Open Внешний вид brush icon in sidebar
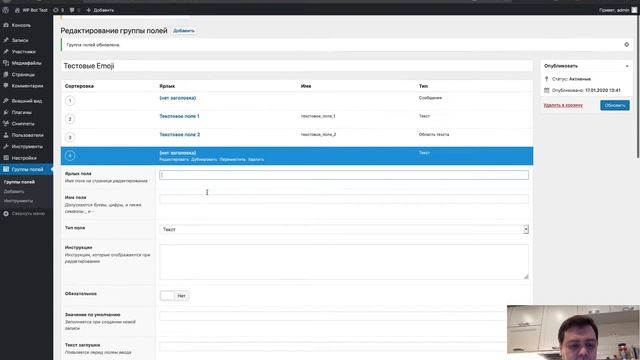 [6, 100]
